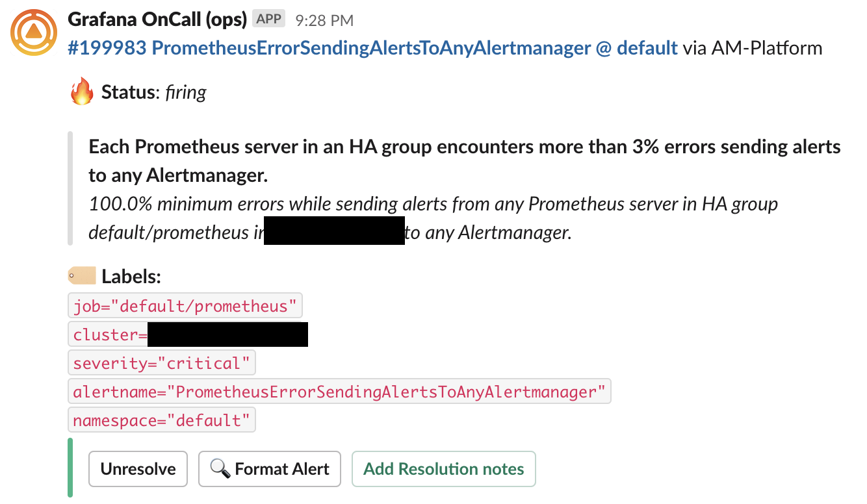The width and height of the screenshot is (867, 504).
Task: Open alert #199983 PrometheusErrorSendingAlertsToAnyAlertmanager link
Action: pyautogui.click(x=373, y=48)
